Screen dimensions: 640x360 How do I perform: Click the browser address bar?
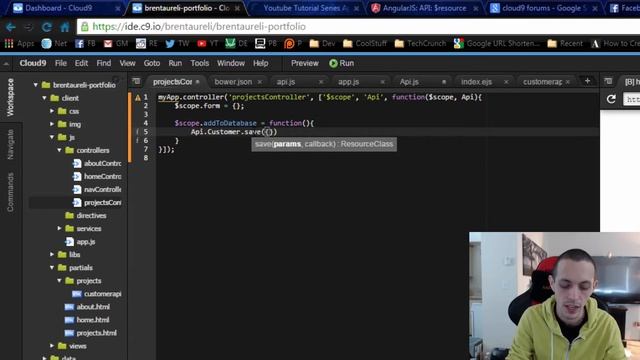pos(359,27)
